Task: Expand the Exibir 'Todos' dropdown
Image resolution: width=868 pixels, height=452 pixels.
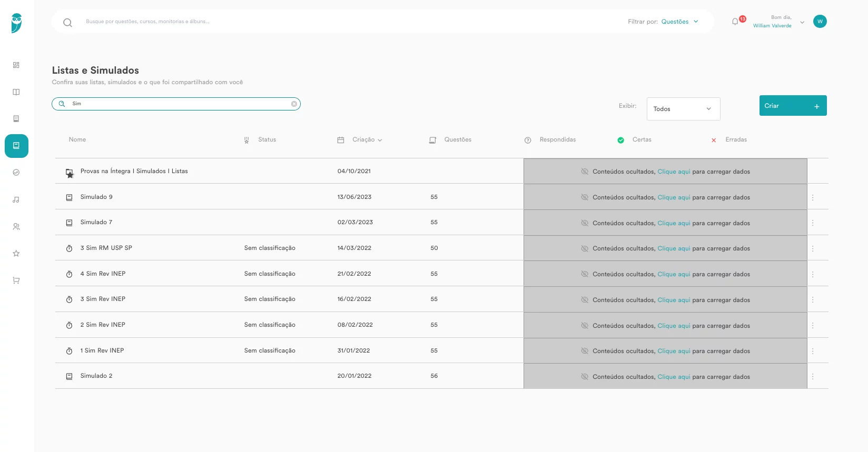Action: click(683, 109)
